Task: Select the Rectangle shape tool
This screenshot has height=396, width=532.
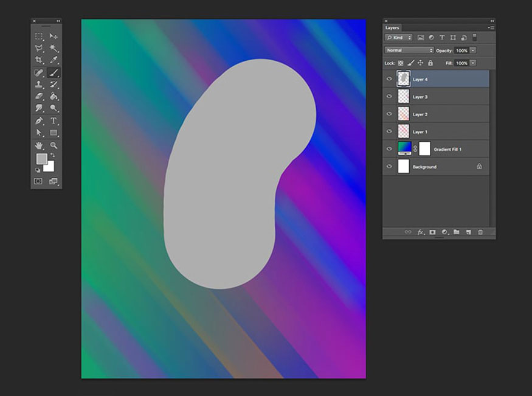Action: (x=54, y=133)
